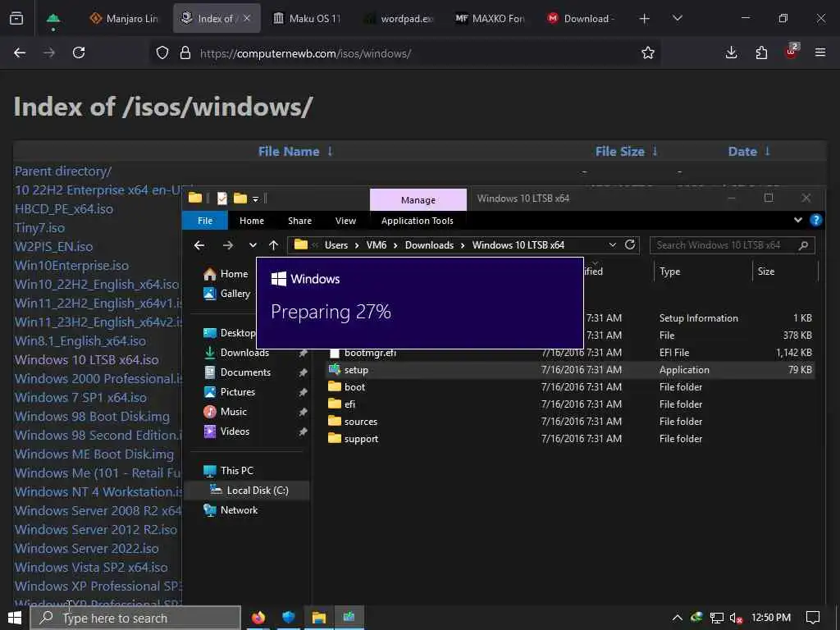Select the Manage contextual tab
This screenshot has width=840, height=630.
418,200
